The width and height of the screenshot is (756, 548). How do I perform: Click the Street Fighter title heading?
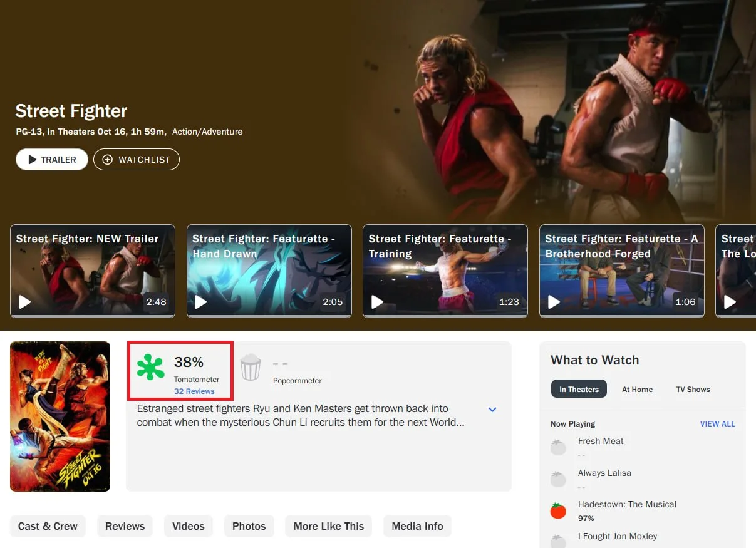click(71, 111)
